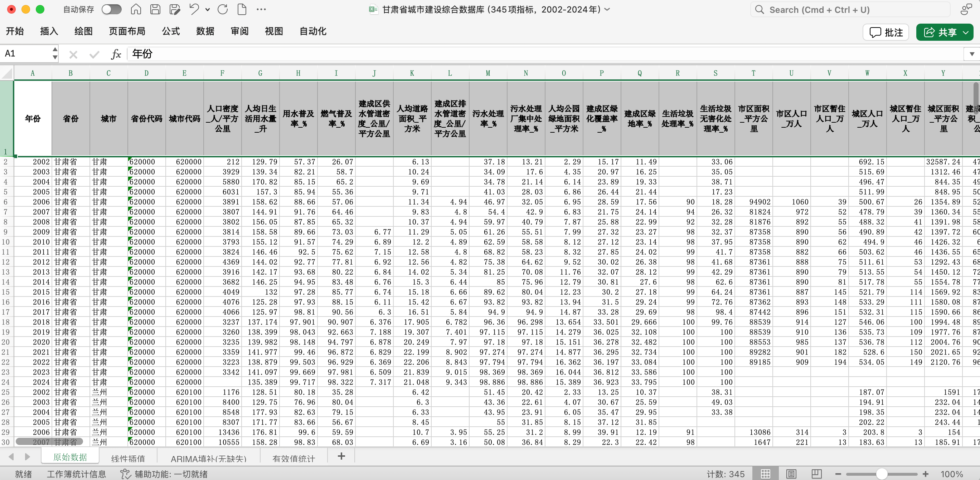Toggle the AutoSave switch
Image resolution: width=980 pixels, height=480 pixels.
pyautogui.click(x=111, y=10)
